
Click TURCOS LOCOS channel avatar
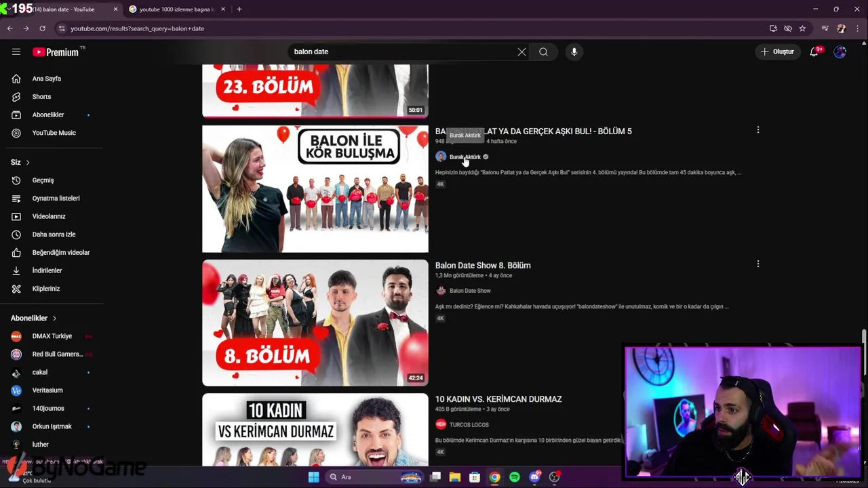coord(441,424)
